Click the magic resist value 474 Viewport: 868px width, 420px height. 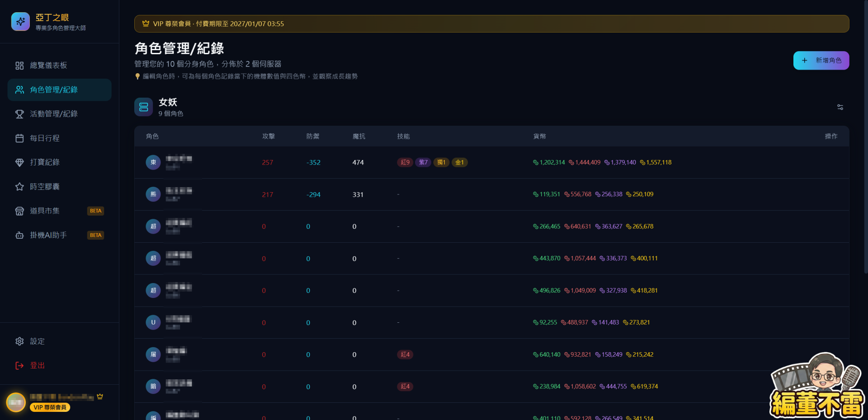point(358,162)
